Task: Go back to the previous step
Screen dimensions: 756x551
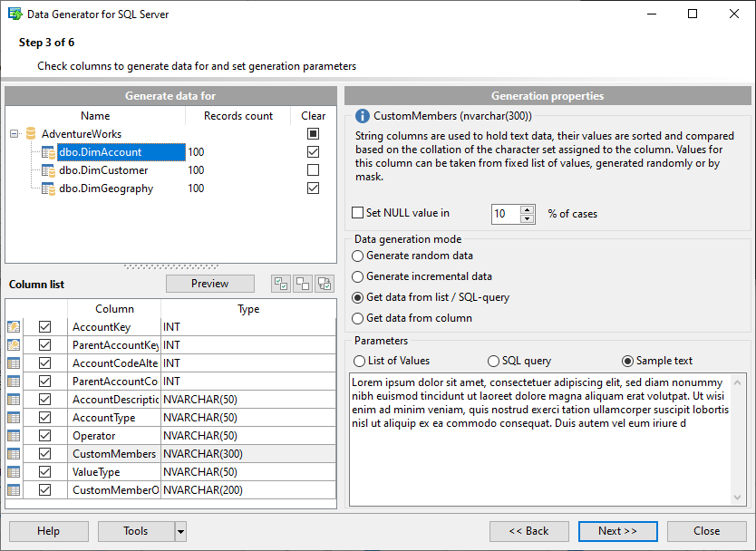Action: point(529,531)
